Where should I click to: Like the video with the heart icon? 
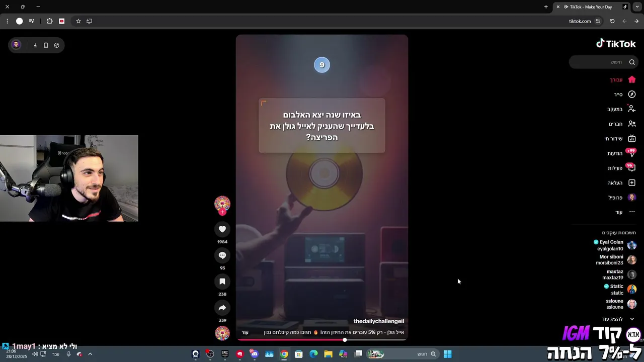(222, 229)
